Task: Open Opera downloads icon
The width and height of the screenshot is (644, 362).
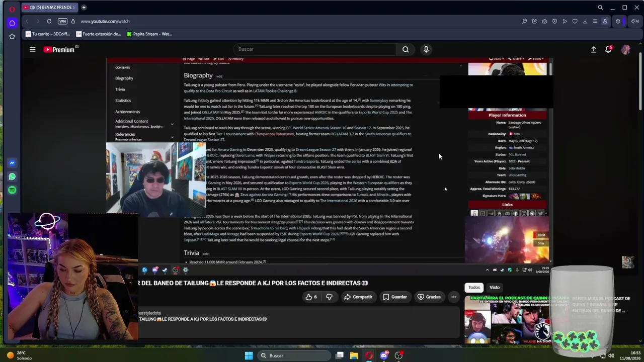Action: (585, 21)
